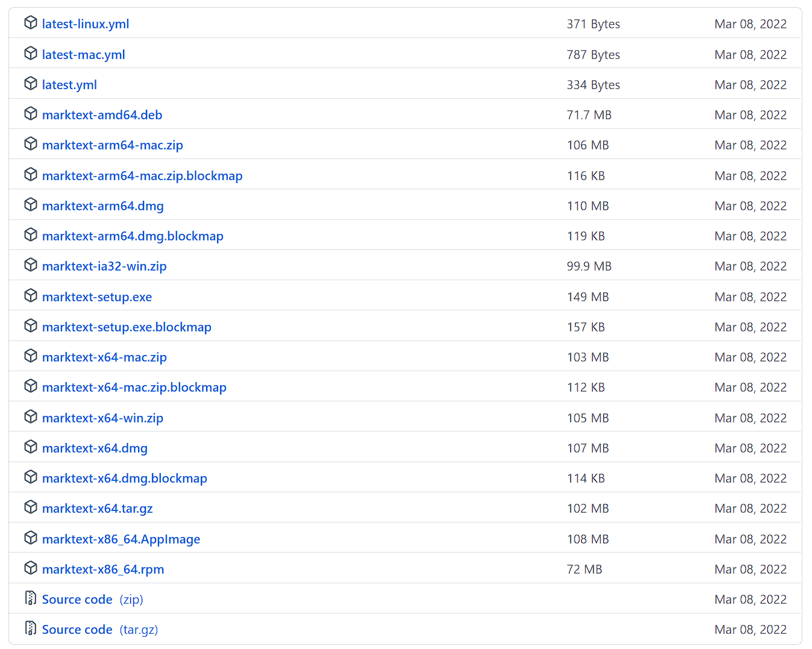Image resolution: width=812 pixels, height=649 pixels.
Task: Download marktext-arm64-mac.zip
Action: pos(113,145)
